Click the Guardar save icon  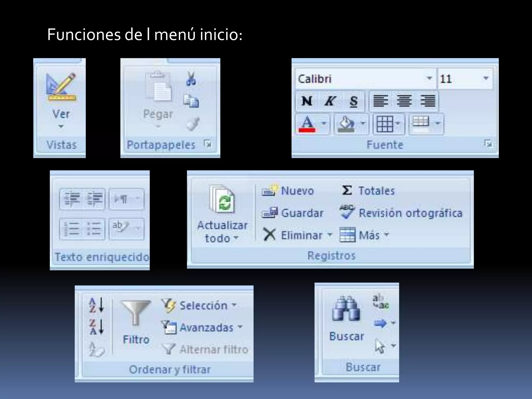click(270, 212)
